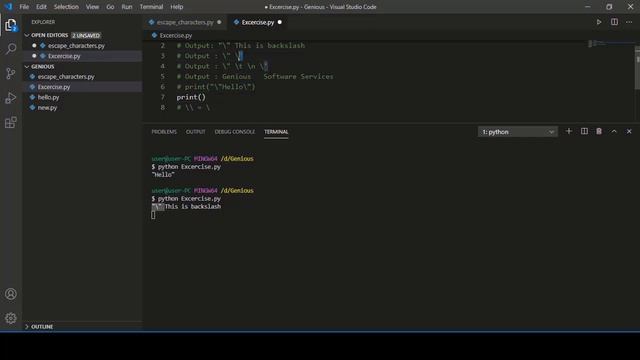Open hello.py in GENIOUS folder

coord(49,97)
